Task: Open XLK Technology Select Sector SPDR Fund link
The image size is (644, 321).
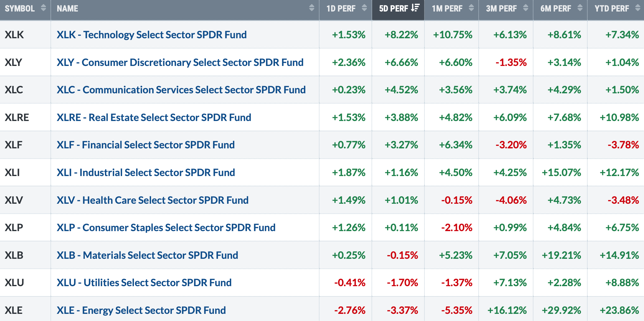Action: pyautogui.click(x=152, y=35)
